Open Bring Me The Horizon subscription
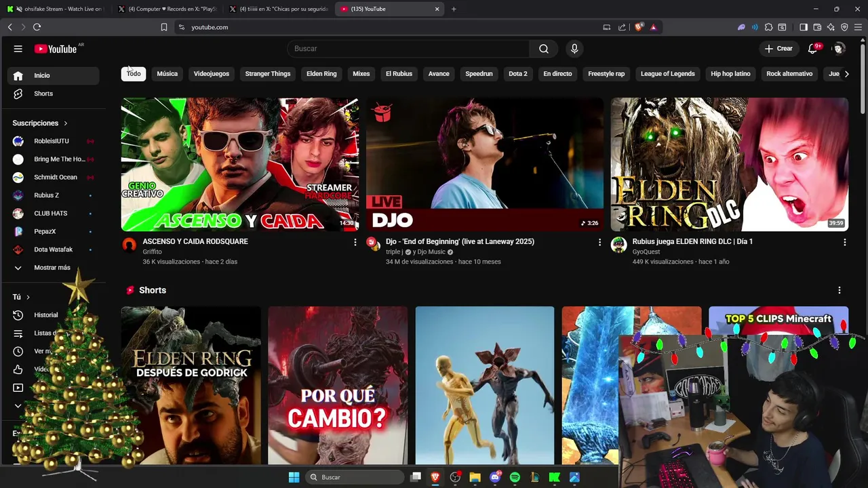868x488 pixels. 54,159
